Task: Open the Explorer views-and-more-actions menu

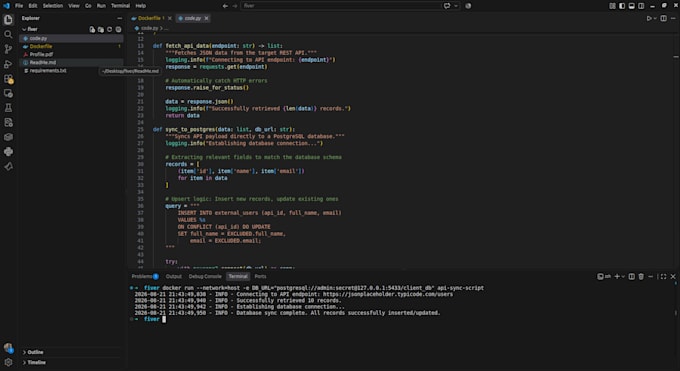Action: [119, 18]
